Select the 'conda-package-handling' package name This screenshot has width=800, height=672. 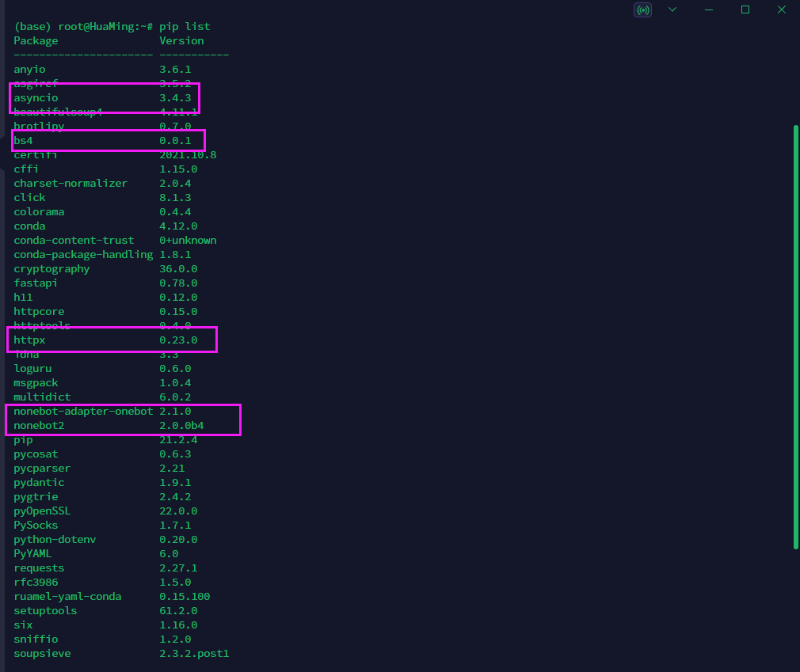point(83,255)
